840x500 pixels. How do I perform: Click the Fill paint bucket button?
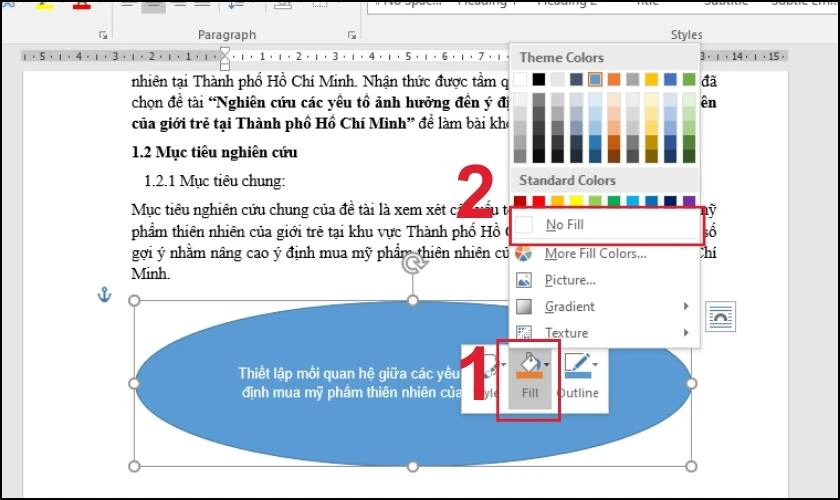point(529,375)
